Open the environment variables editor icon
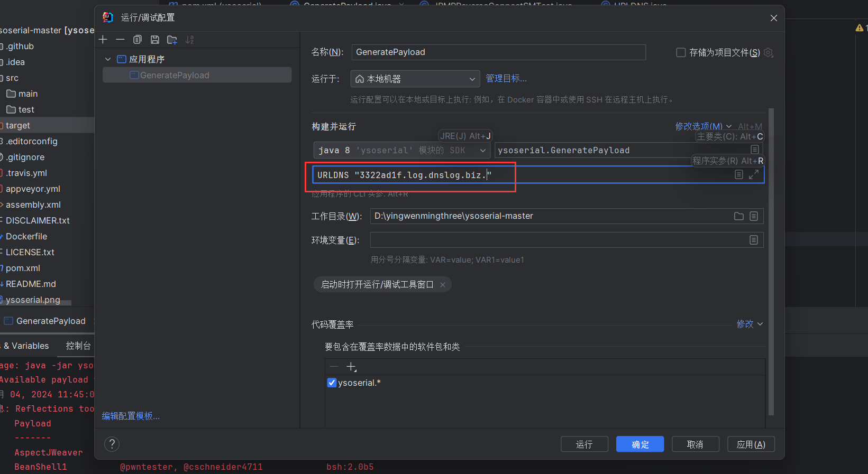The width and height of the screenshot is (868, 474). pos(754,240)
